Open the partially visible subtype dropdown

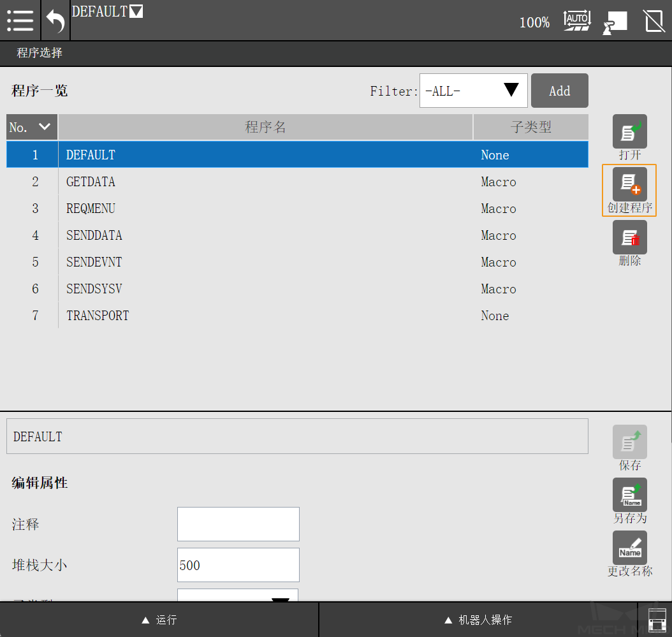(238, 595)
